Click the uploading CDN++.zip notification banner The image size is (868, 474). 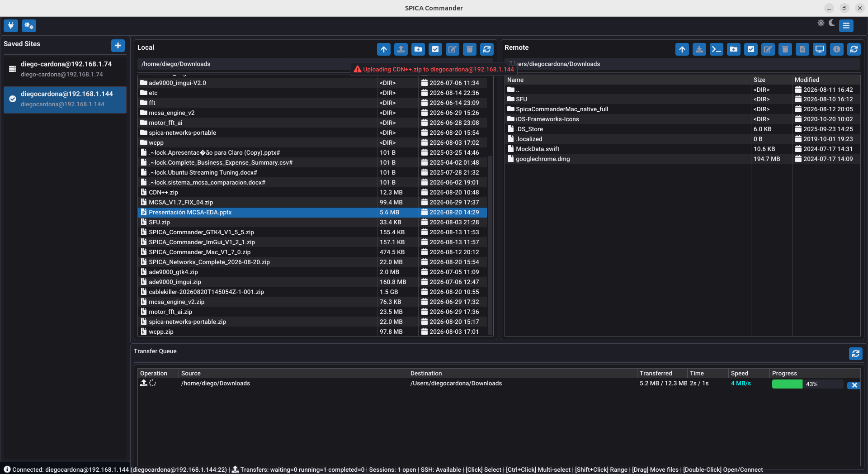[434, 69]
